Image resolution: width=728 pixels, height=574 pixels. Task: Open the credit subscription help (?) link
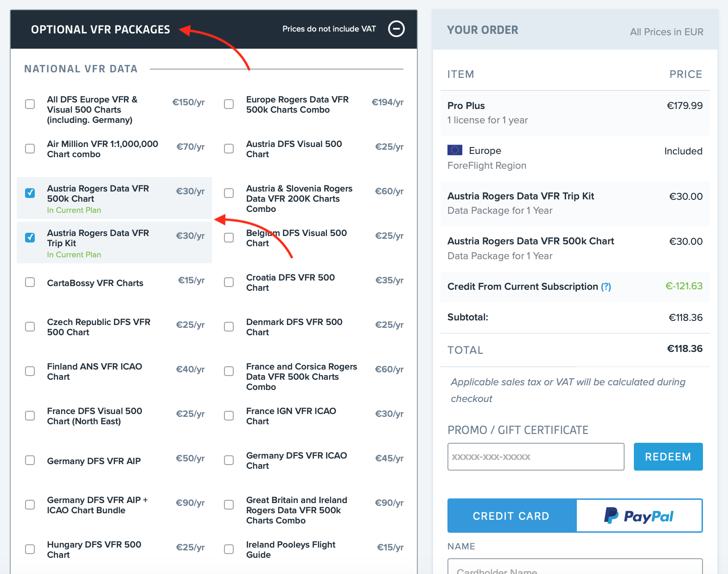coord(606,287)
